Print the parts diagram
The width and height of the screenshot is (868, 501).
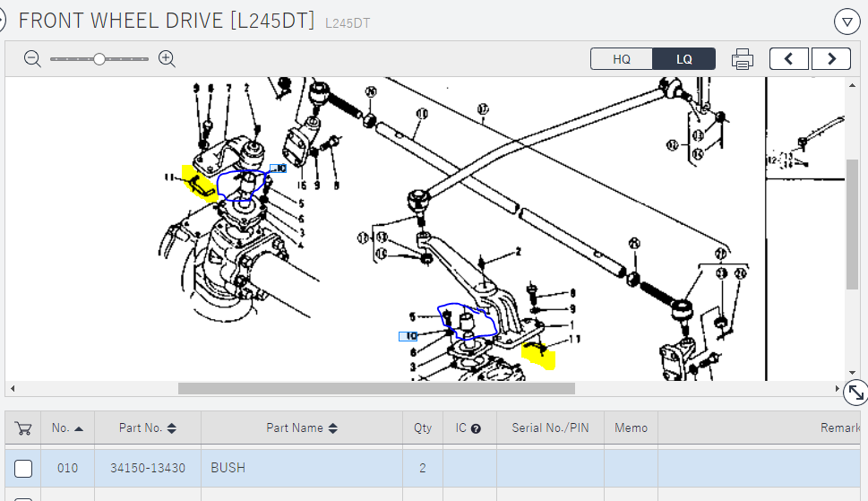coord(742,59)
